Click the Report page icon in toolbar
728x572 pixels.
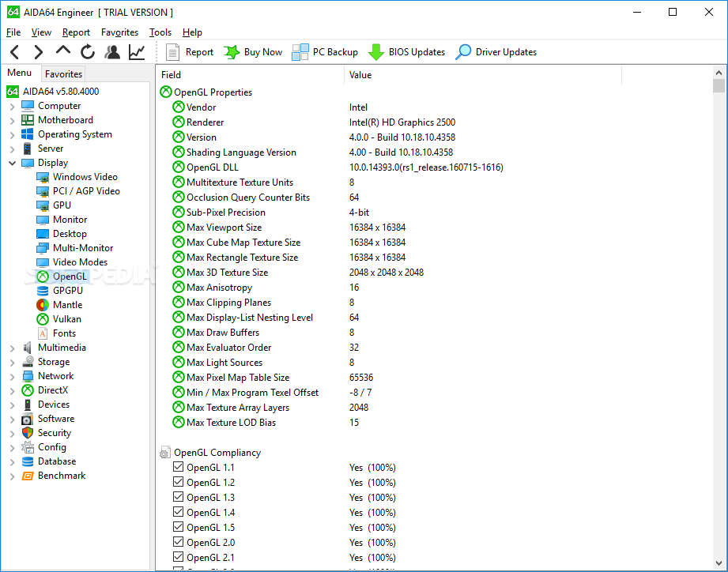(173, 52)
